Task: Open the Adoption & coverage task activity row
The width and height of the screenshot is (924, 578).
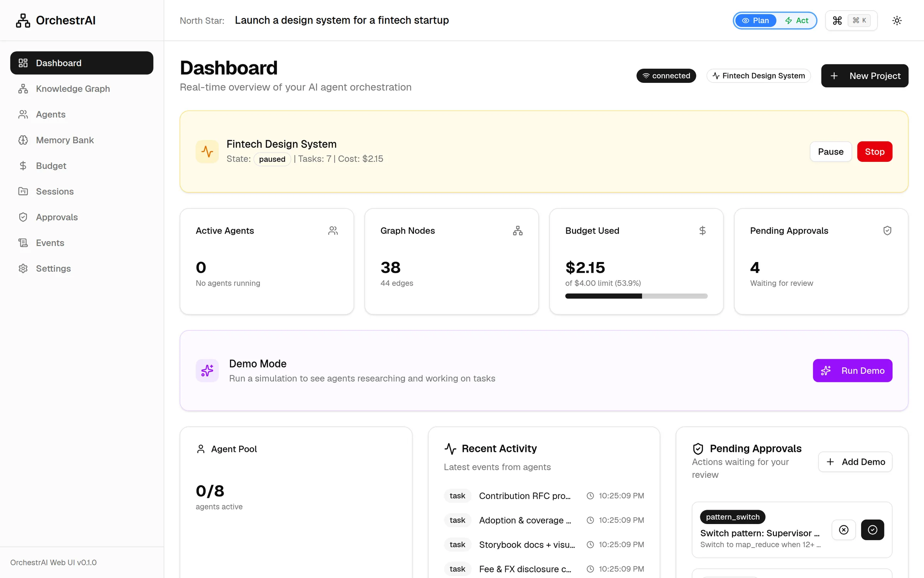Action: (544, 520)
